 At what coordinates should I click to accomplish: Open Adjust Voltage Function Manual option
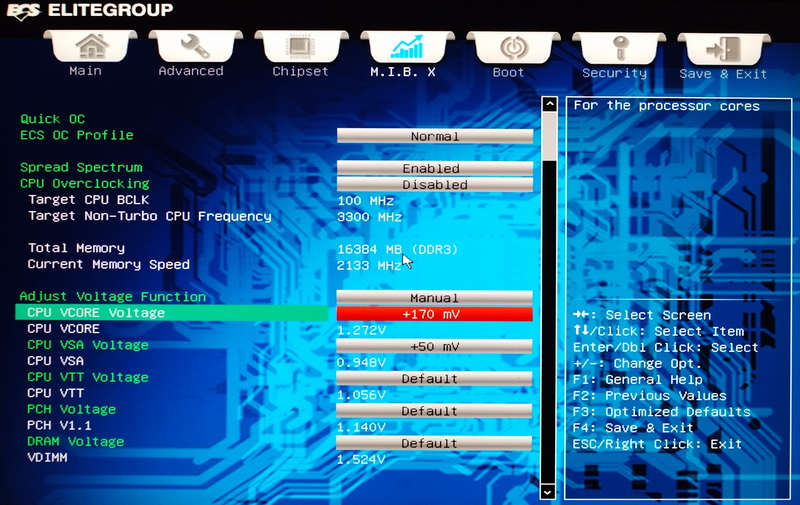tap(434, 297)
